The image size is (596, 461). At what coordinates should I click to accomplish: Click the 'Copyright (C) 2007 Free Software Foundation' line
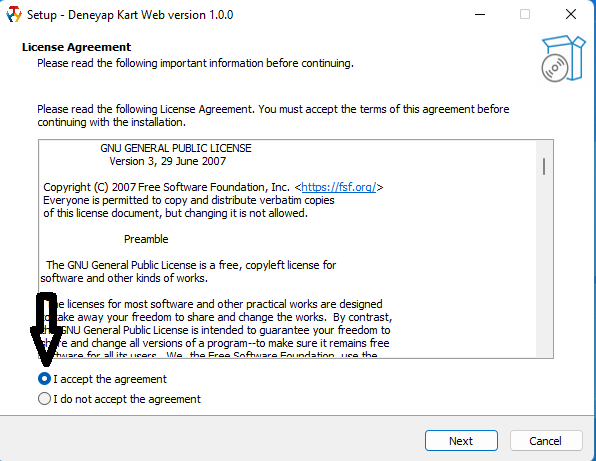pos(213,187)
